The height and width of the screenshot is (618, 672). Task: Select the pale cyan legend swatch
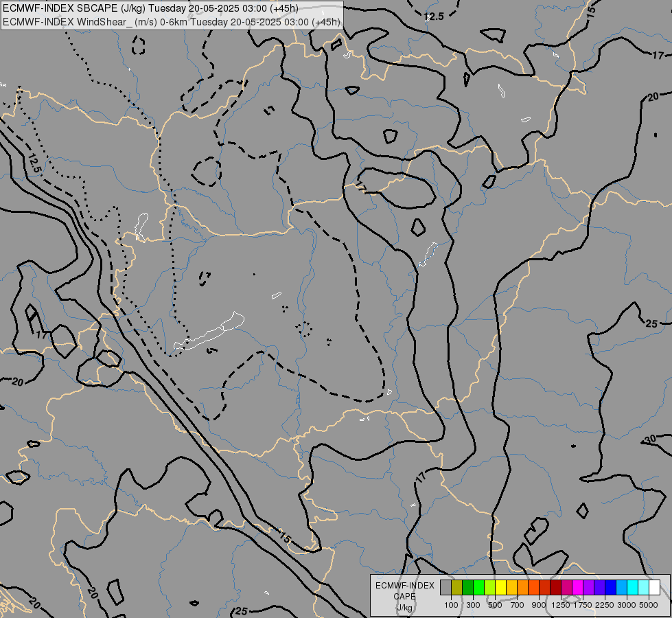[x=643, y=587]
